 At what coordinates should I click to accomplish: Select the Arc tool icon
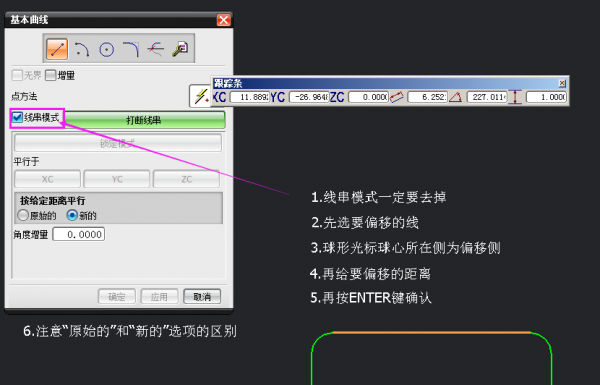[82, 49]
